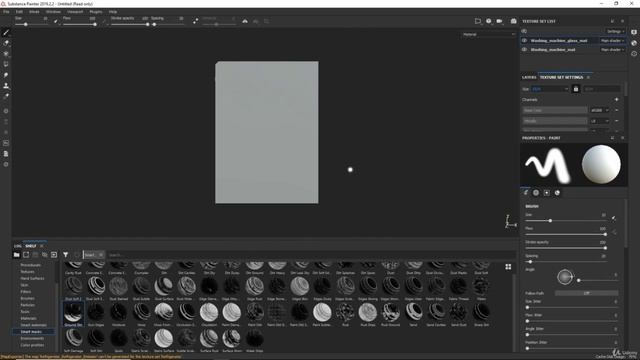Select the Ground Dirt smart mask thumbnail
The height and width of the screenshot is (360, 640).
[73, 314]
